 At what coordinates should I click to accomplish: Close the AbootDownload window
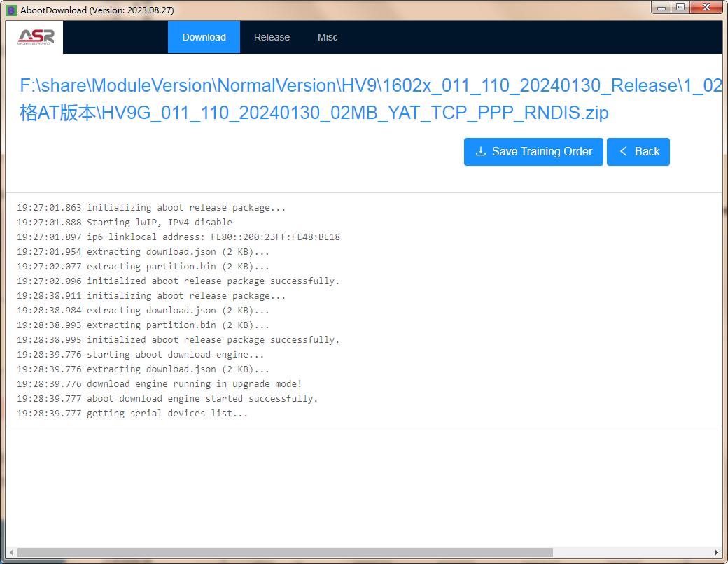[706, 8]
